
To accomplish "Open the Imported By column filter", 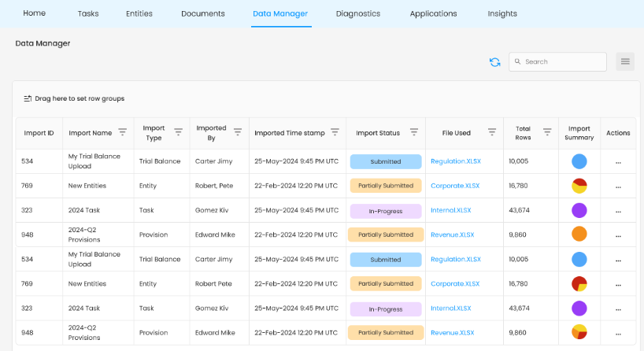I will coord(238,131).
